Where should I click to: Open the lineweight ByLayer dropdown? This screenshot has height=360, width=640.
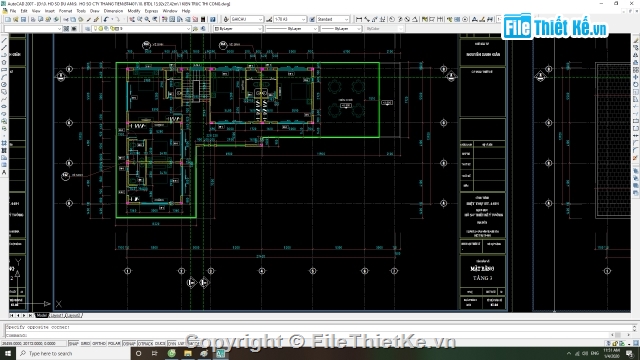(x=341, y=29)
